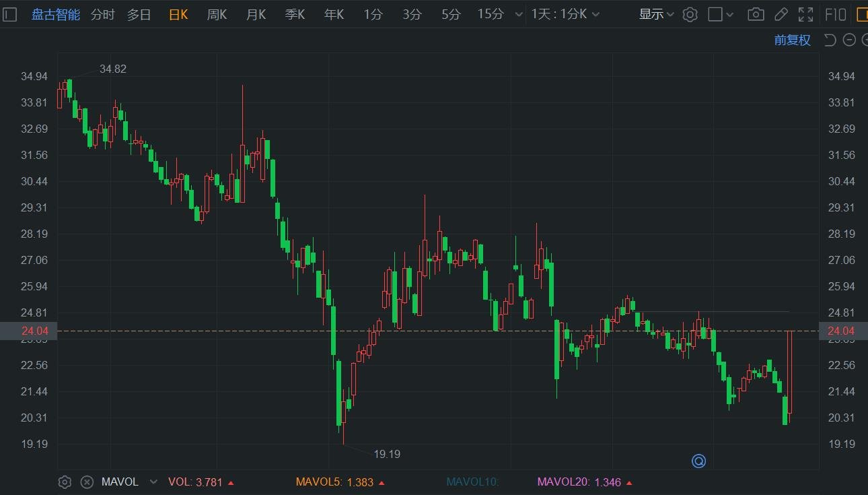This screenshot has height=495, width=868.
Task: Select the 1分 interval tab
Action: pos(373,14)
